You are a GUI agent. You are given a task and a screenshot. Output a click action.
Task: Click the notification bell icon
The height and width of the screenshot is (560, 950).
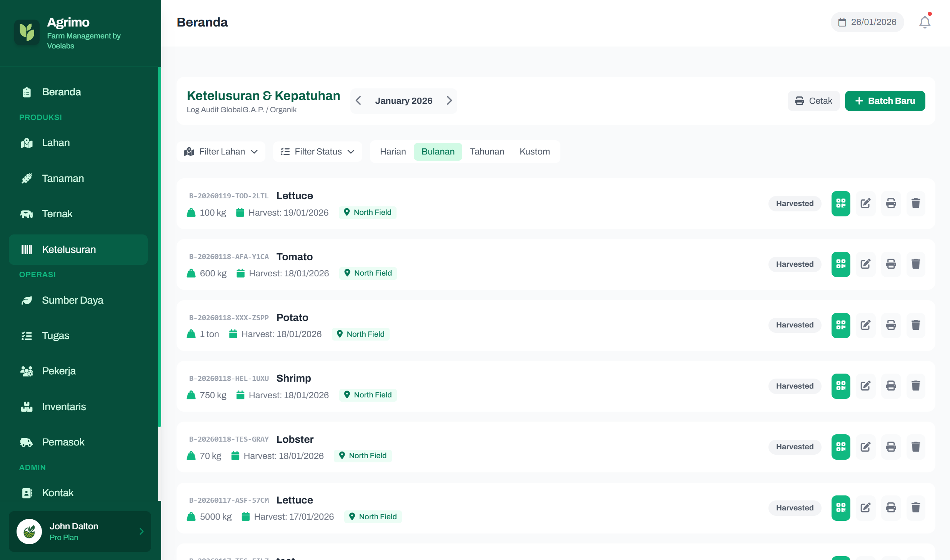pos(925,22)
